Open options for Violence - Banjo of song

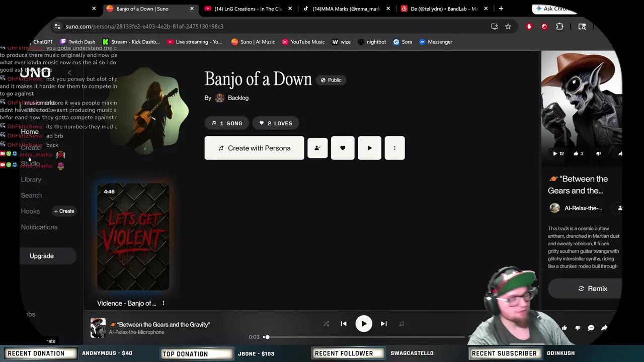(163, 303)
